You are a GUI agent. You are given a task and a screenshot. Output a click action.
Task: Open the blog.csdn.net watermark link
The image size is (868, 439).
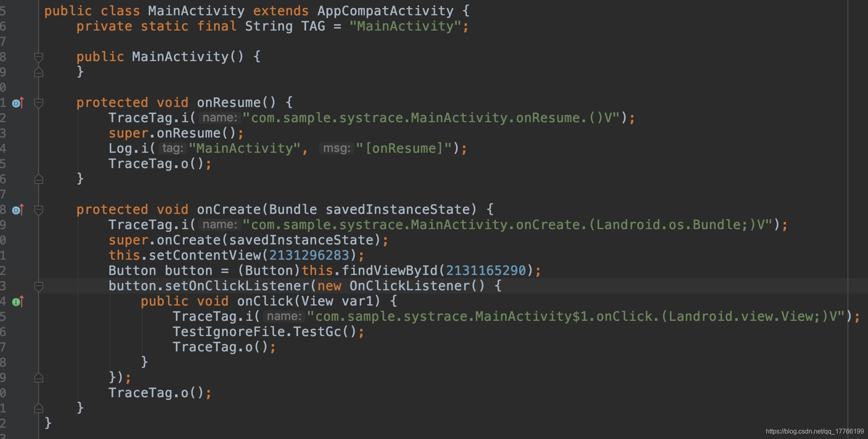point(814,431)
